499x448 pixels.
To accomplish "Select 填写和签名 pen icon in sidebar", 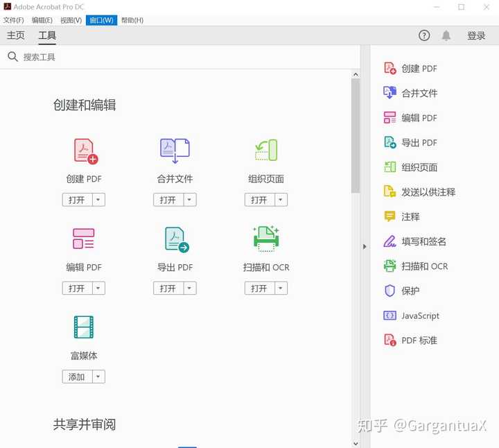I will (389, 241).
